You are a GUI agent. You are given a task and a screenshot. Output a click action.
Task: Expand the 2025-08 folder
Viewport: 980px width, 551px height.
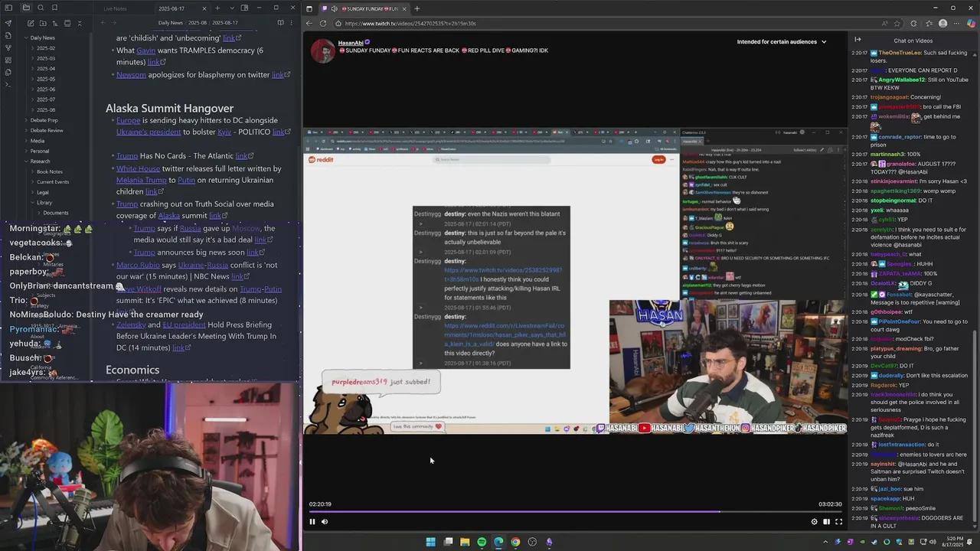click(46, 109)
